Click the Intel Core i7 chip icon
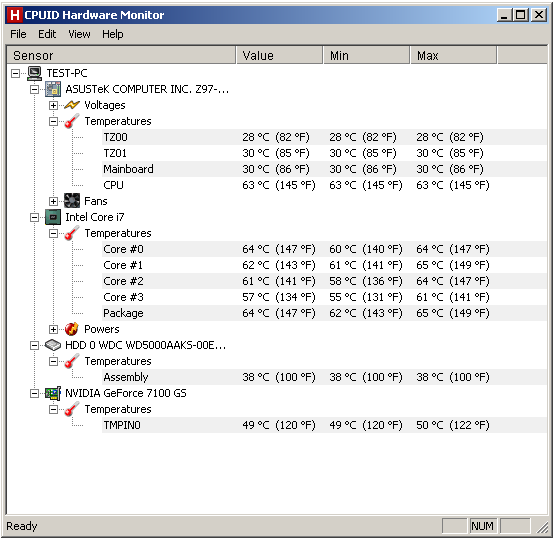 pyautogui.click(x=53, y=217)
